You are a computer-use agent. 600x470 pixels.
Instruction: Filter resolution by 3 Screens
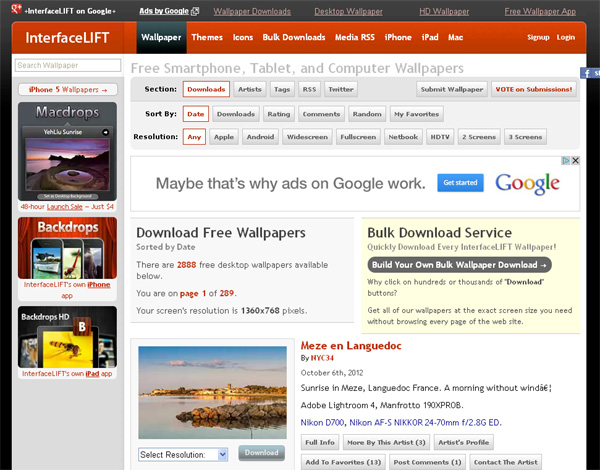click(x=525, y=137)
